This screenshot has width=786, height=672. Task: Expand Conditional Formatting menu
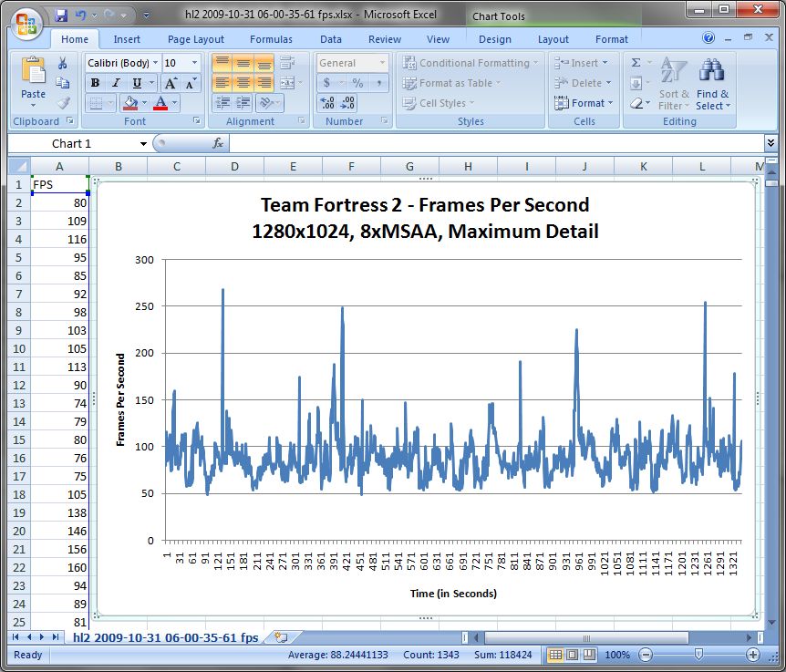click(471, 63)
